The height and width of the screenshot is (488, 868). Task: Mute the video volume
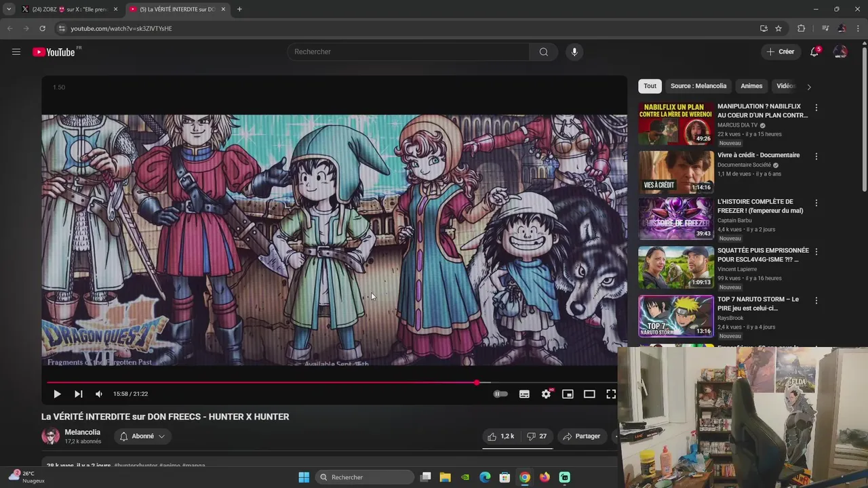(99, 394)
